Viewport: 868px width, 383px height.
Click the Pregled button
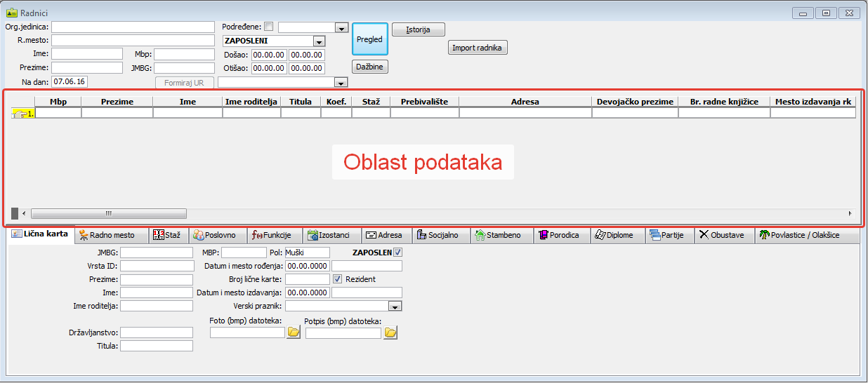point(369,39)
